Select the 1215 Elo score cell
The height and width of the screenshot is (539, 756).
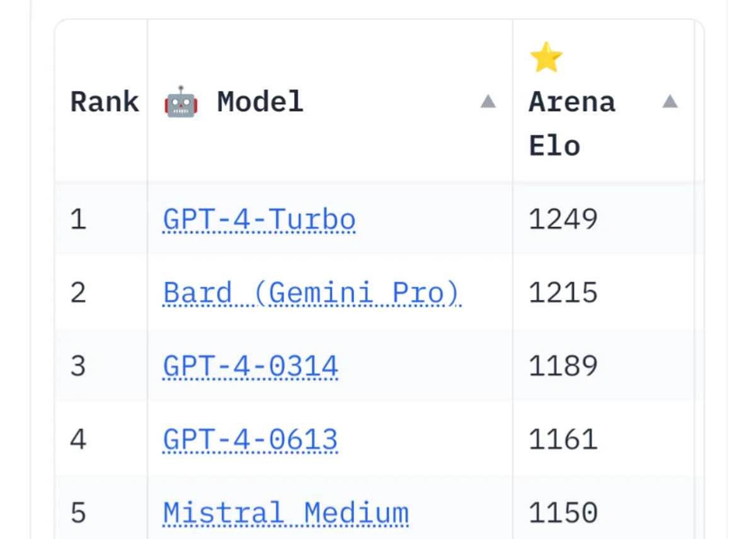tap(563, 293)
